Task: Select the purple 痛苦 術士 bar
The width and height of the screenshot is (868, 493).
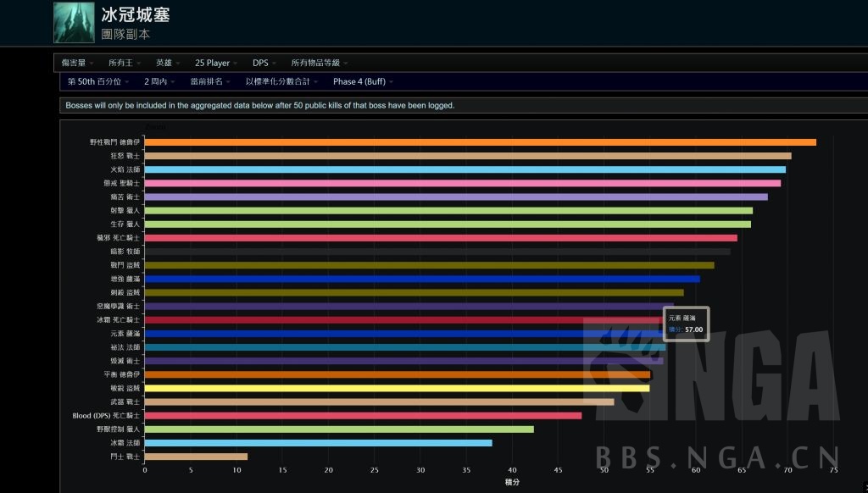Action: (x=456, y=197)
